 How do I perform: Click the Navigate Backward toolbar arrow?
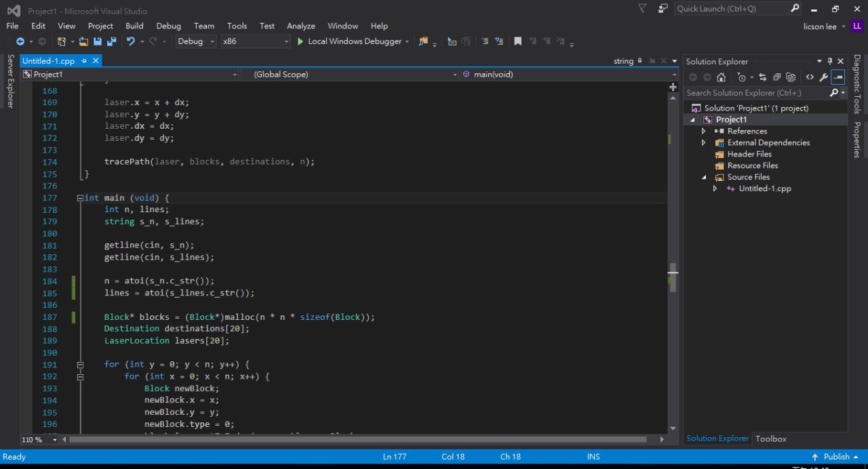(20, 41)
